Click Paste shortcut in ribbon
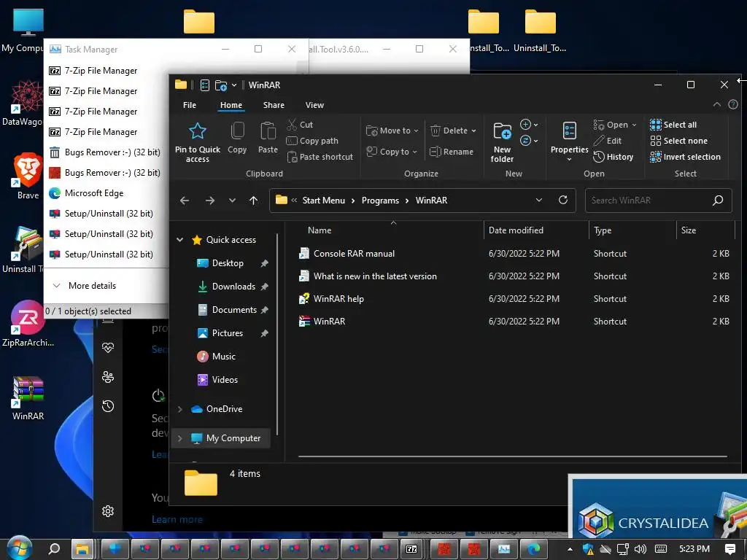This screenshot has width=747, height=560. click(320, 157)
